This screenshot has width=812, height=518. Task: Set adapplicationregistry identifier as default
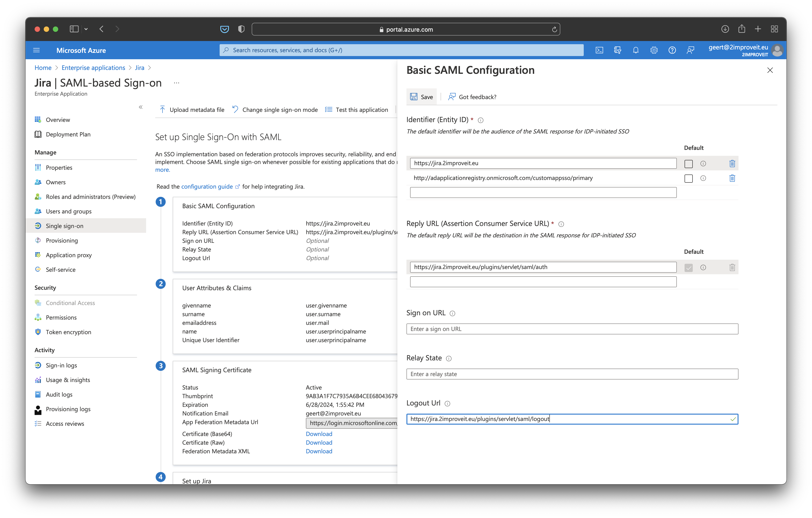click(689, 178)
